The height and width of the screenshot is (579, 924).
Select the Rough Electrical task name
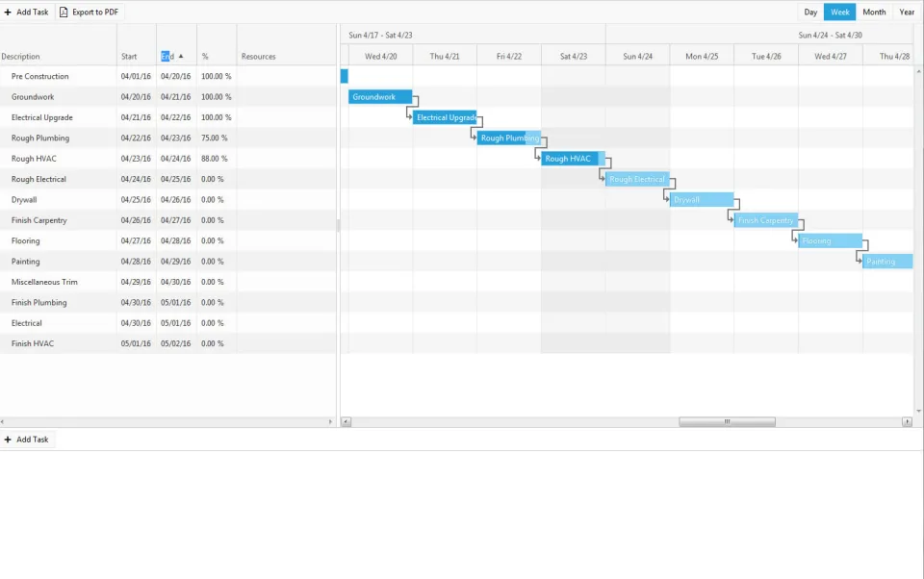coord(38,179)
